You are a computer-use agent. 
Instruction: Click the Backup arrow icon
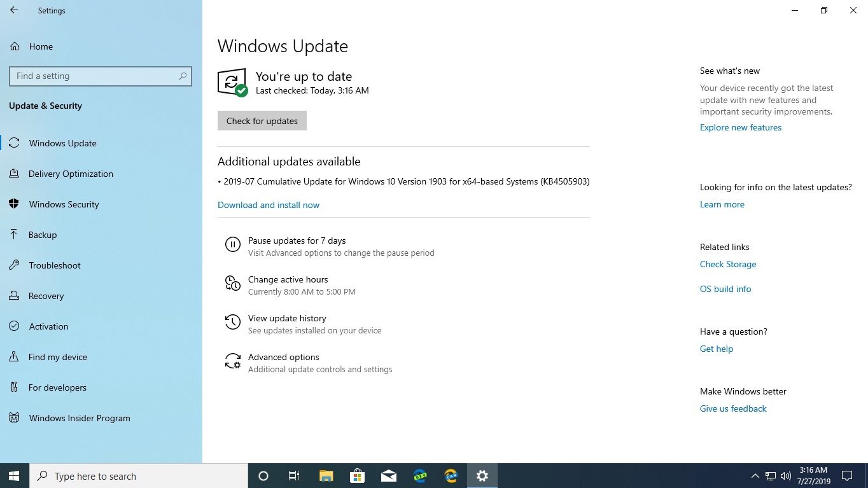14,235
